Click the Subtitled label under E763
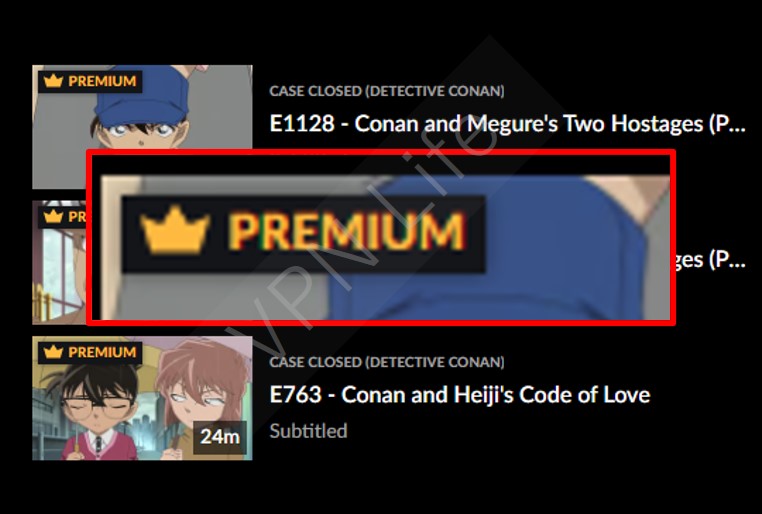Image resolution: width=762 pixels, height=514 pixels. pyautogui.click(x=309, y=431)
